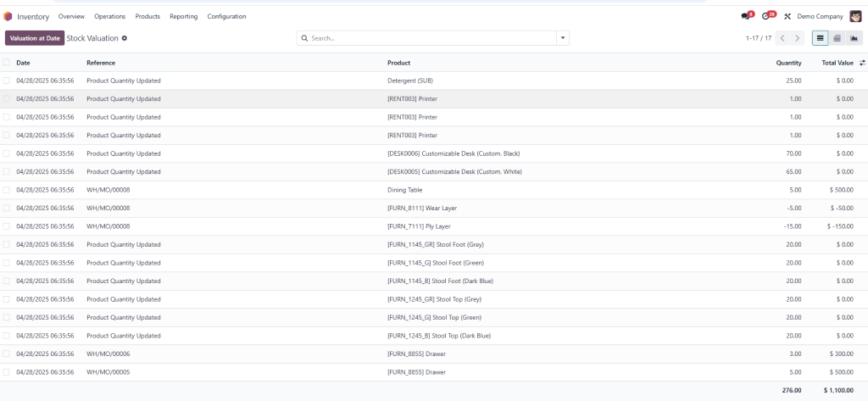Open the Inventory app home icon
This screenshot has height=401, width=868.
[x=8, y=16]
